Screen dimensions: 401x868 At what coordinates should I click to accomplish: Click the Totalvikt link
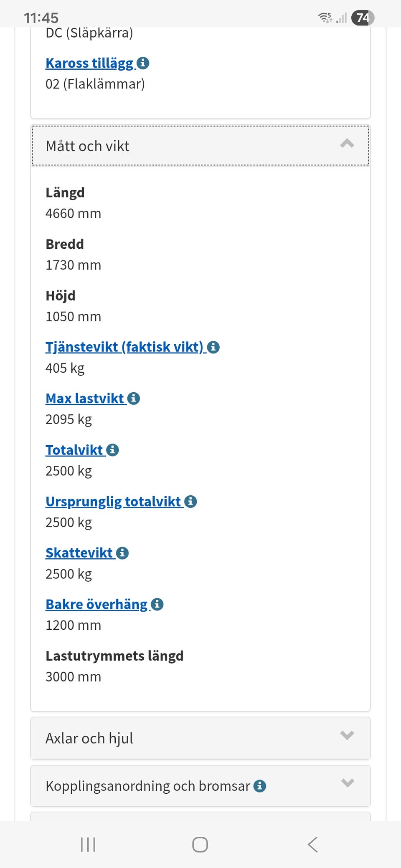(74, 450)
